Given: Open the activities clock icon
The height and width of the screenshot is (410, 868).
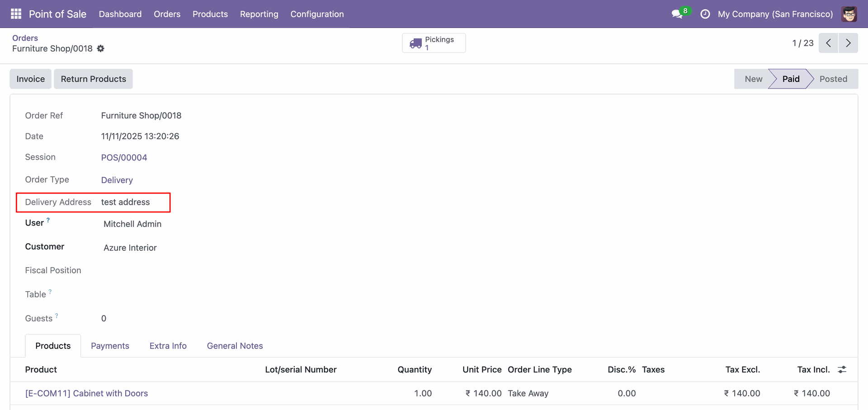Looking at the screenshot, I should tap(705, 14).
